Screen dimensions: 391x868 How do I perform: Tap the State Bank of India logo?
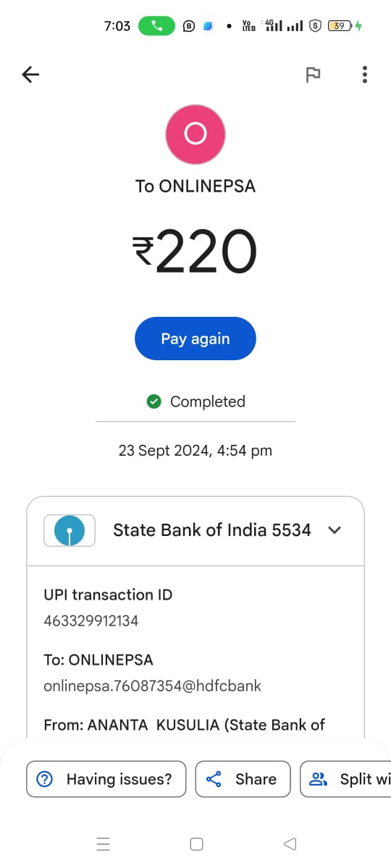[x=70, y=530]
